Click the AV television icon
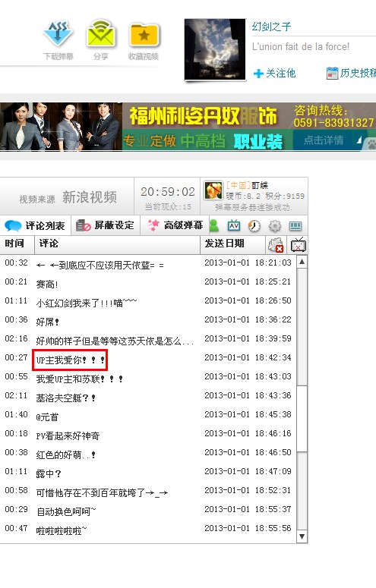 [234, 225]
